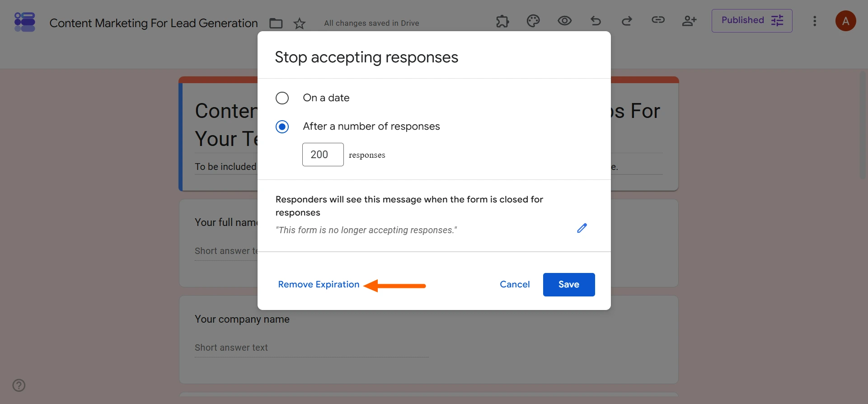The width and height of the screenshot is (868, 404).
Task: Redo the last change
Action: tap(627, 21)
